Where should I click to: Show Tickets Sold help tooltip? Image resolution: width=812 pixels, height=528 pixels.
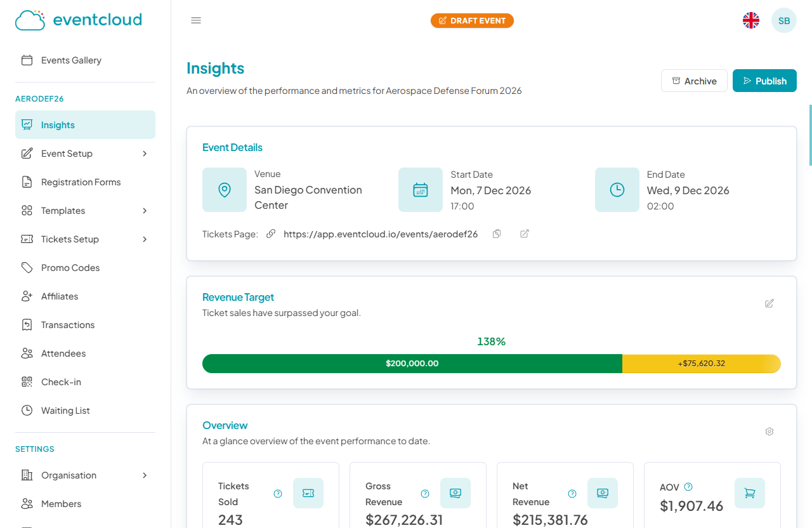[x=278, y=494]
